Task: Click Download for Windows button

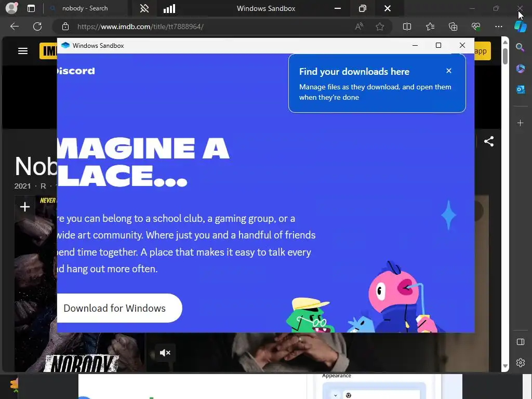Action: click(x=119, y=308)
